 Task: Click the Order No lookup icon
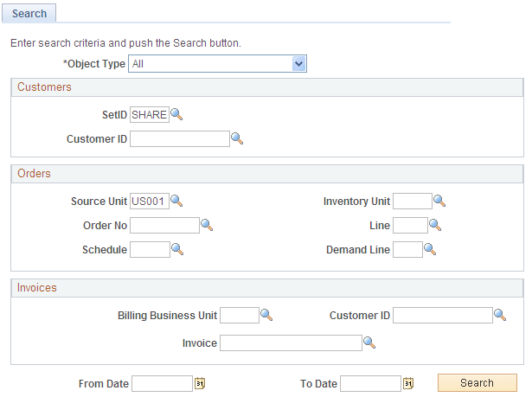click(207, 226)
